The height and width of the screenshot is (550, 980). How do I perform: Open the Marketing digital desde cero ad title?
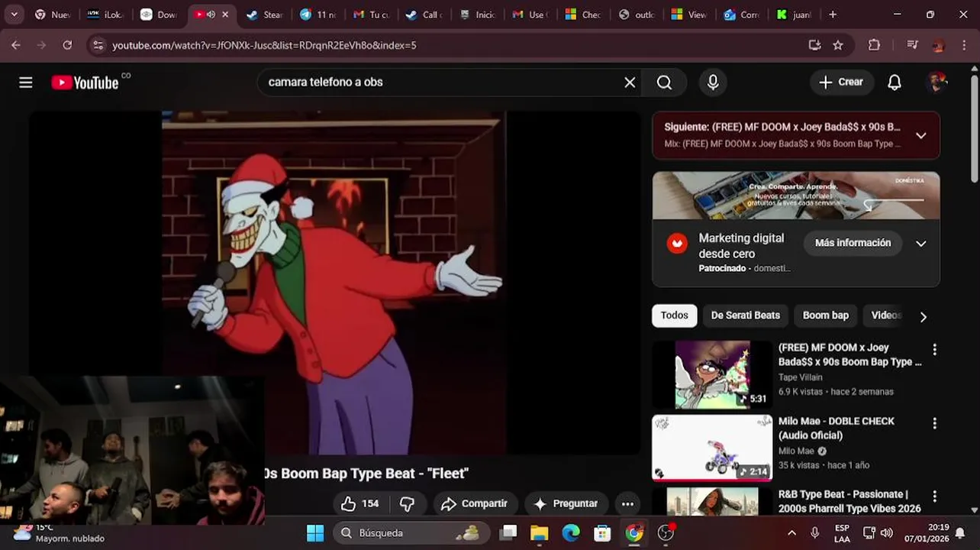click(741, 246)
